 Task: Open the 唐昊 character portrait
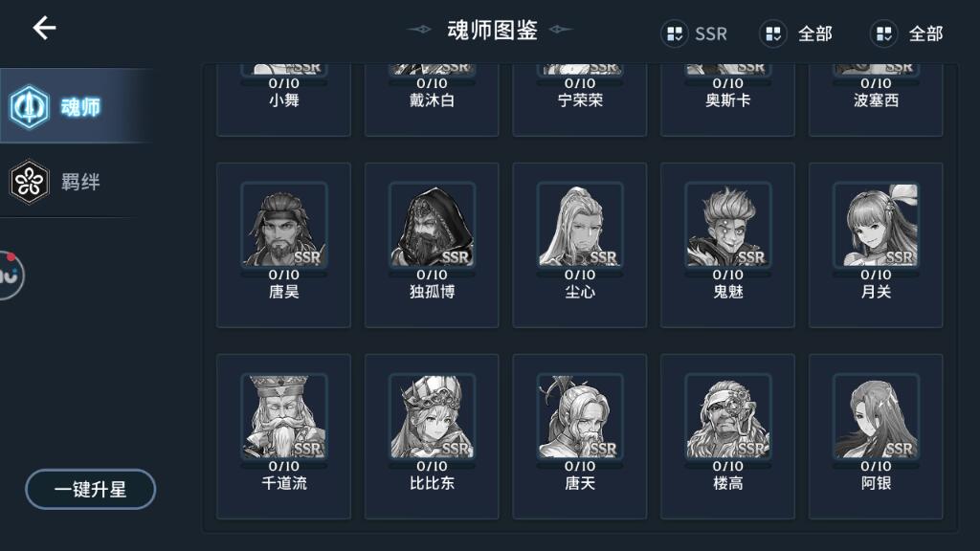point(283,225)
